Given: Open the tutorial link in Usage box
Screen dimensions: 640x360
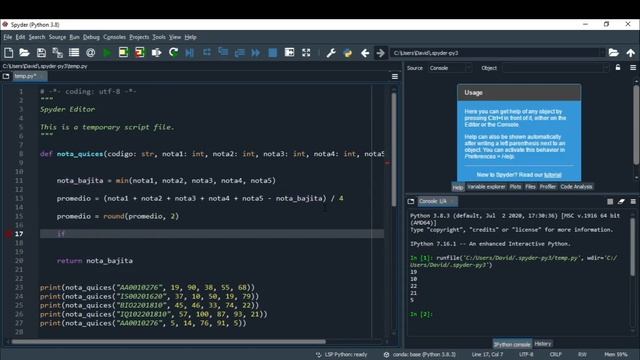Looking at the screenshot, I should click(x=552, y=175).
